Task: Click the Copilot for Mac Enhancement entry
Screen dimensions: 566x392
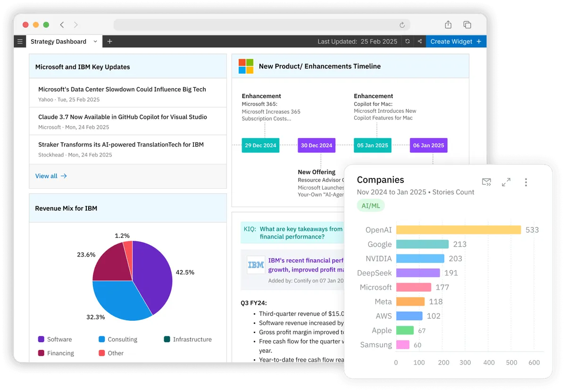Action: point(385,107)
